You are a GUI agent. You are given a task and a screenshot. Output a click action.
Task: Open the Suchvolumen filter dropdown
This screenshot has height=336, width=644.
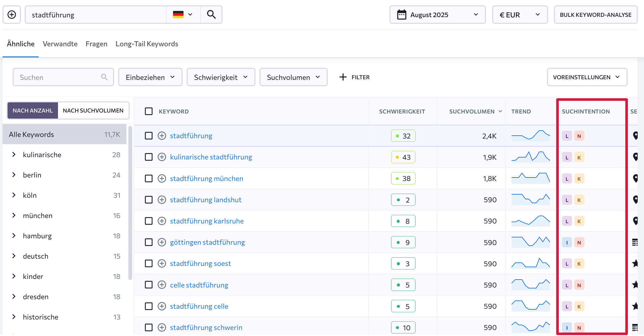[293, 77]
